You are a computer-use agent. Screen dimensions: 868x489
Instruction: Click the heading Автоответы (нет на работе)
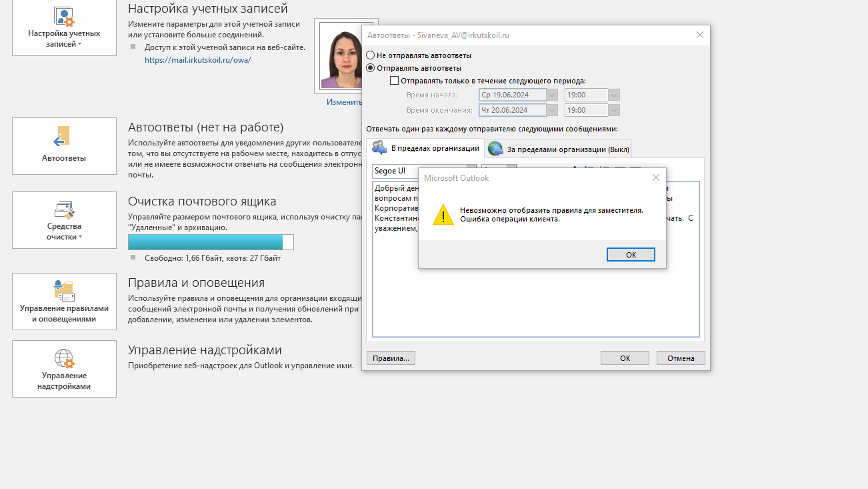click(206, 127)
